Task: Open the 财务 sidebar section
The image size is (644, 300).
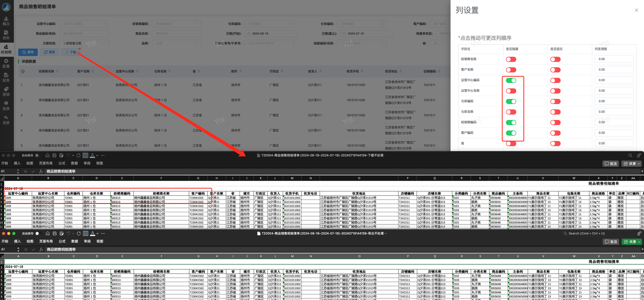Action: 6,77
